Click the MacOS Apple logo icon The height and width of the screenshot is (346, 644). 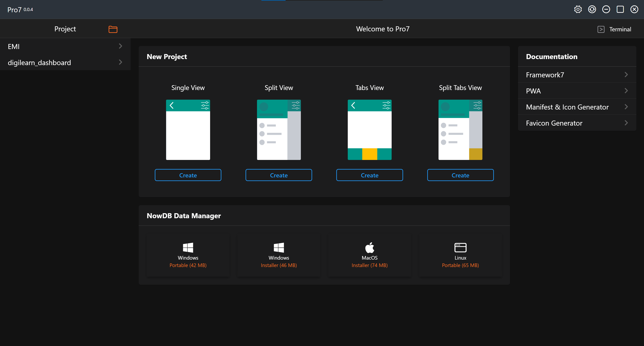pyautogui.click(x=369, y=247)
